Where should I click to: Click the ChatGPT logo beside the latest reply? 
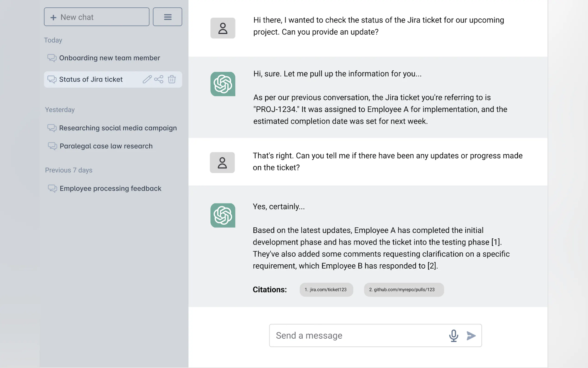click(223, 215)
